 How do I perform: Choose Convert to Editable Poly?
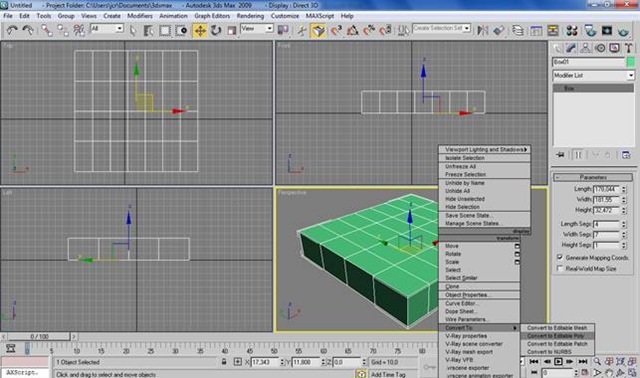557,336
